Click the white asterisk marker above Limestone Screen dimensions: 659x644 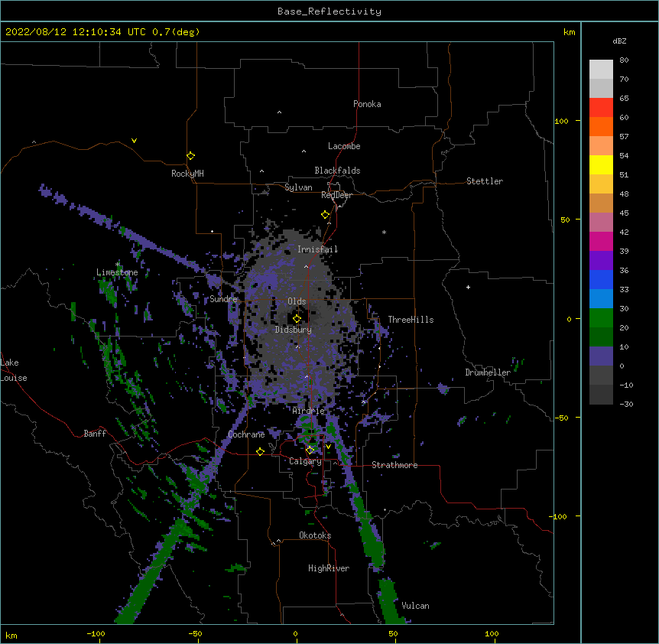(117, 265)
